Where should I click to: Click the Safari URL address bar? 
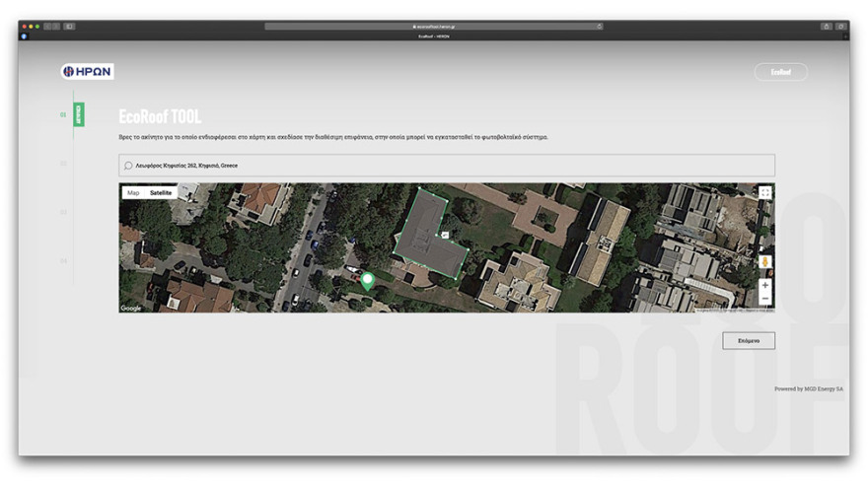[433, 27]
